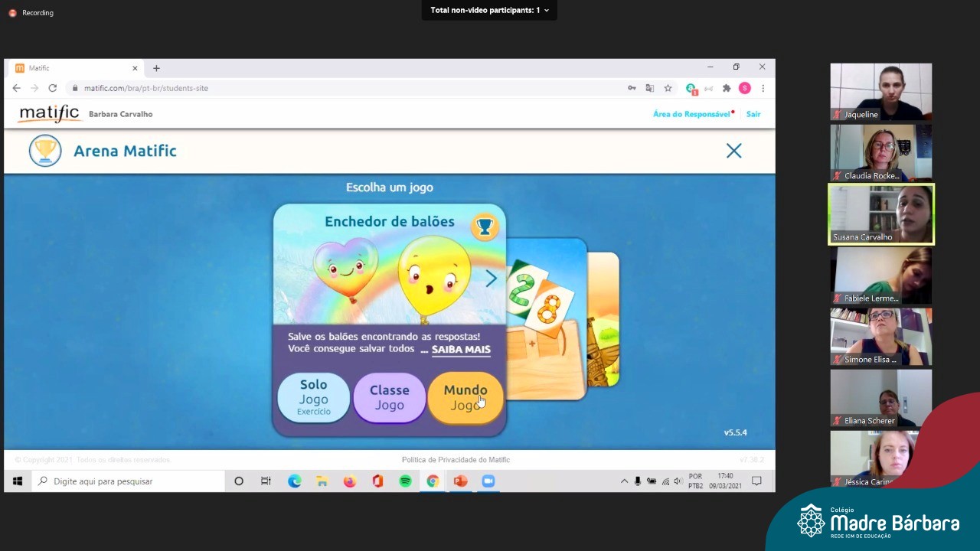Expand the non-video participants dropdown
The width and height of the screenshot is (980, 551).
(x=546, y=10)
